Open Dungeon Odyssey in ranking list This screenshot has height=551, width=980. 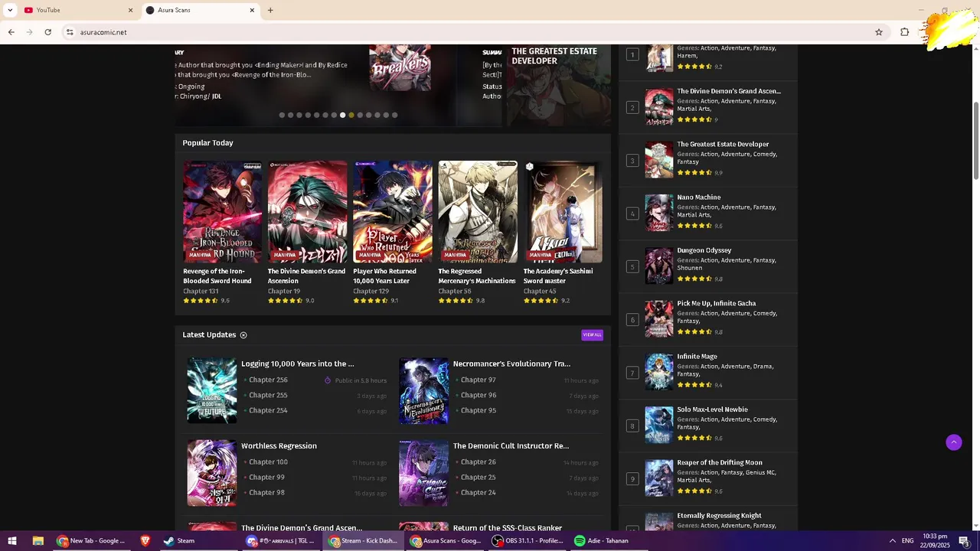point(704,250)
